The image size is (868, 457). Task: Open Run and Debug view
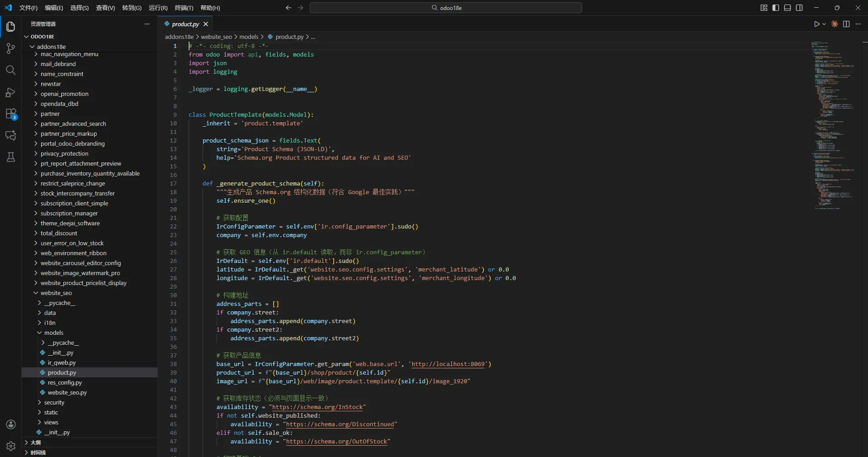(x=10, y=92)
